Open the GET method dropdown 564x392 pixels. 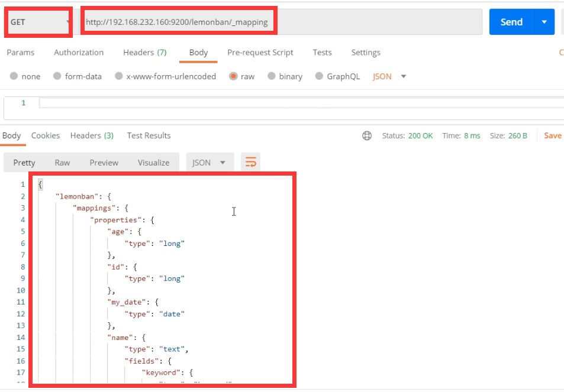[x=39, y=22]
